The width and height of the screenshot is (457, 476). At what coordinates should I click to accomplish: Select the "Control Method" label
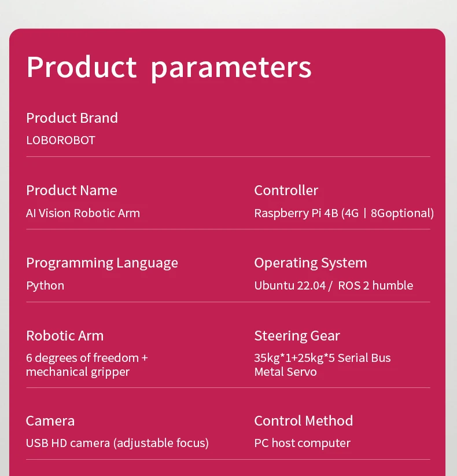pyautogui.click(x=303, y=421)
